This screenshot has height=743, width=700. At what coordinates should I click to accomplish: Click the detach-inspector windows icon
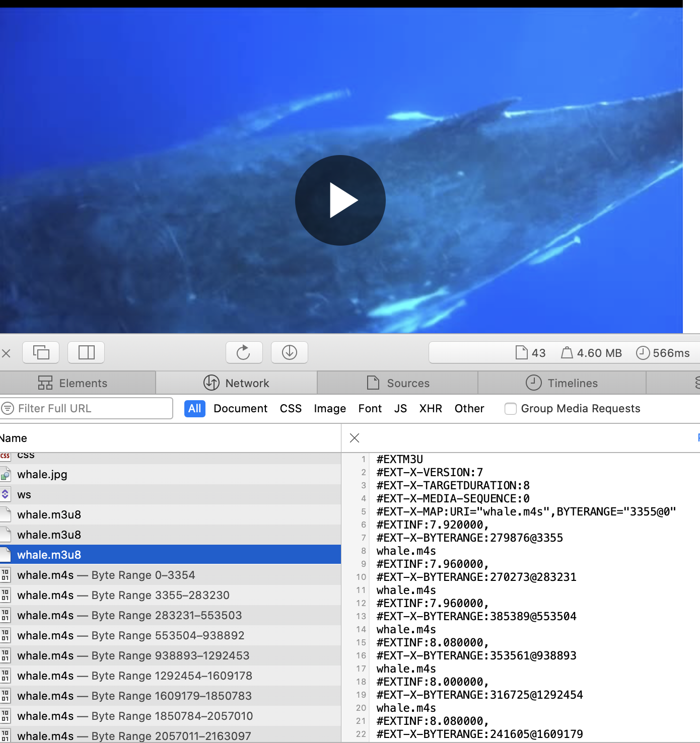pyautogui.click(x=41, y=352)
